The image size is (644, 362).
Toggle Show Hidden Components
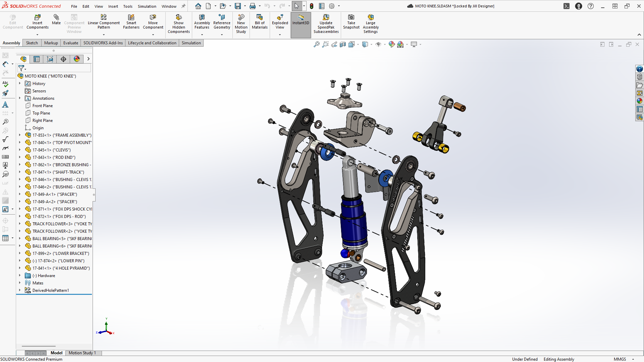[179, 22]
